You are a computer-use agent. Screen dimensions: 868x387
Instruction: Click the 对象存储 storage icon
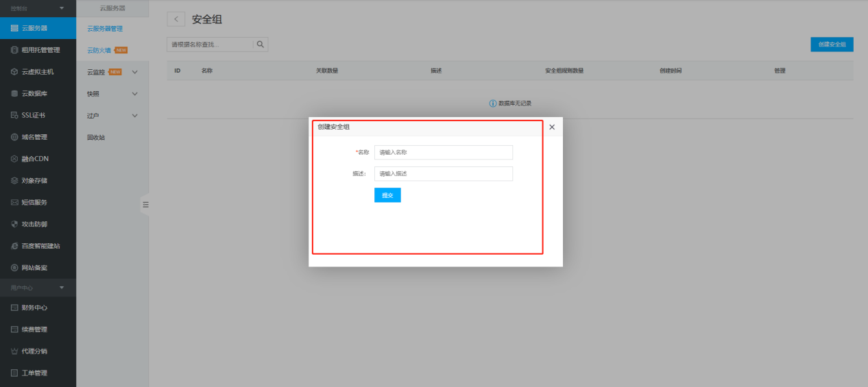pos(14,181)
